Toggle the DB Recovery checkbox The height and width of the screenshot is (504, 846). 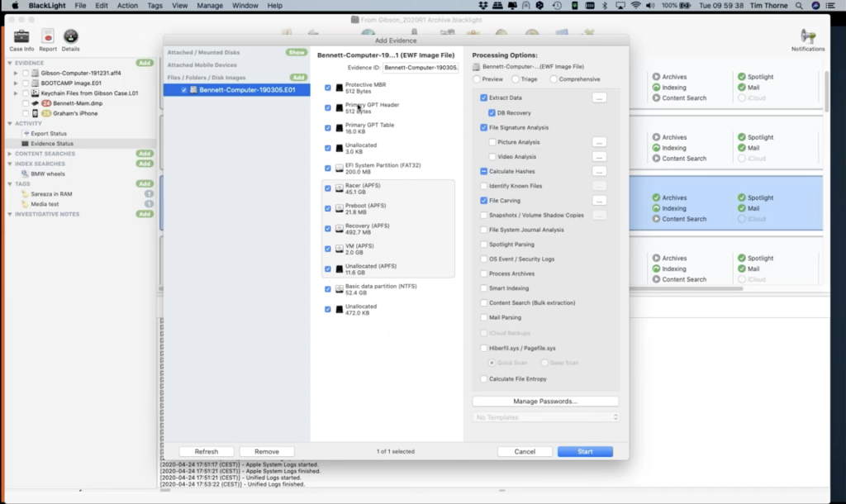pyautogui.click(x=492, y=112)
